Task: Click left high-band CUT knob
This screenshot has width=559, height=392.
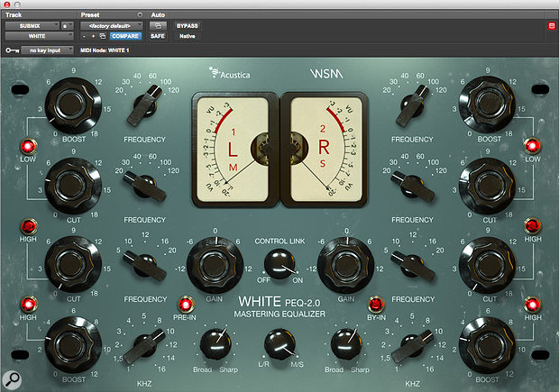Action: (73, 264)
